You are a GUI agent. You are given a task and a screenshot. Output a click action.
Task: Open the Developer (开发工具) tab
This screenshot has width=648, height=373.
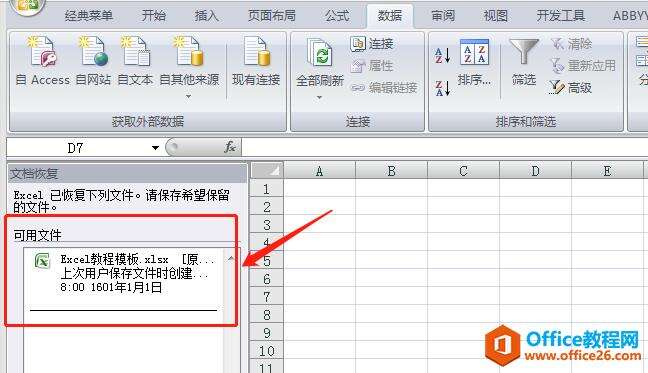click(561, 16)
